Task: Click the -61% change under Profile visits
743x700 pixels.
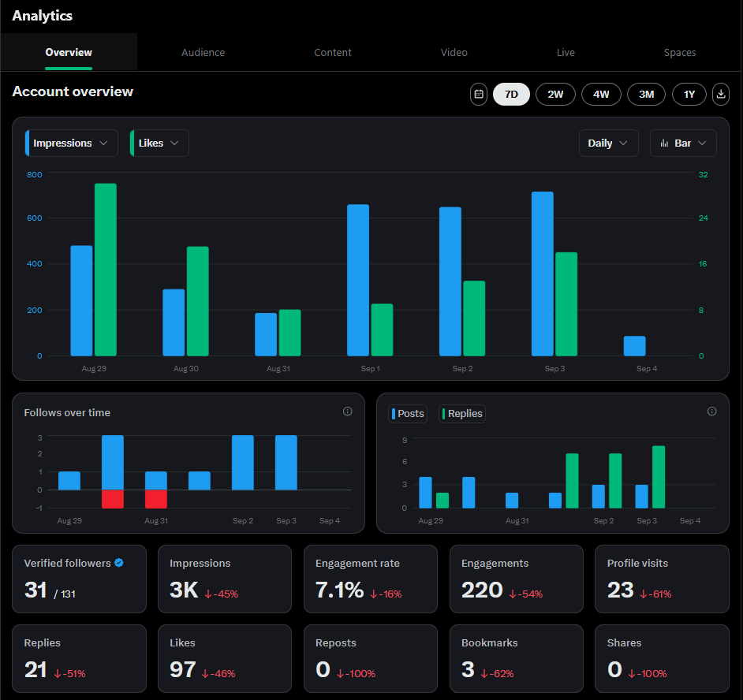Action: 655,594
